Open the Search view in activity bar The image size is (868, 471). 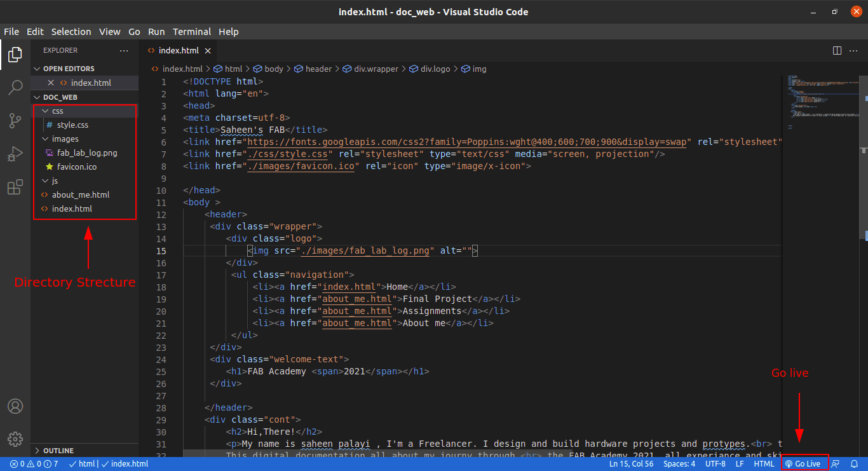15,88
